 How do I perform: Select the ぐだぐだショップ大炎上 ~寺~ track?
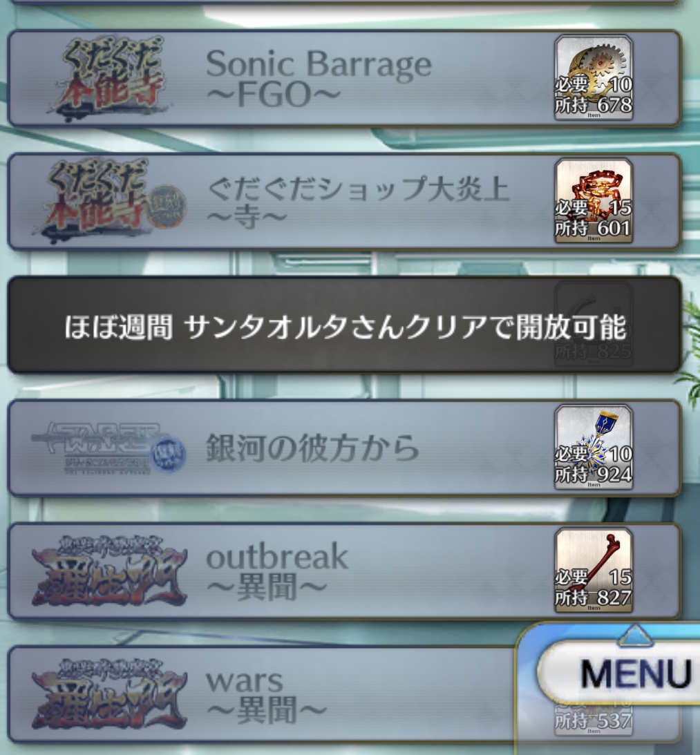(344, 201)
